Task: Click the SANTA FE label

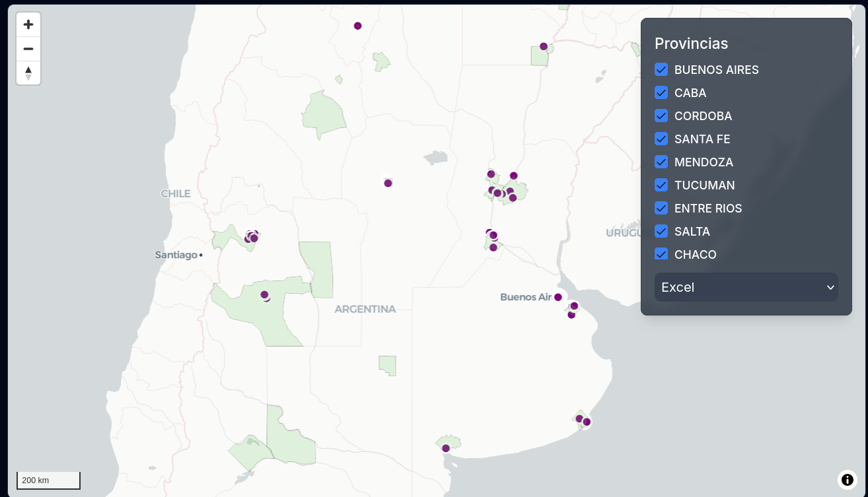Action: (702, 139)
